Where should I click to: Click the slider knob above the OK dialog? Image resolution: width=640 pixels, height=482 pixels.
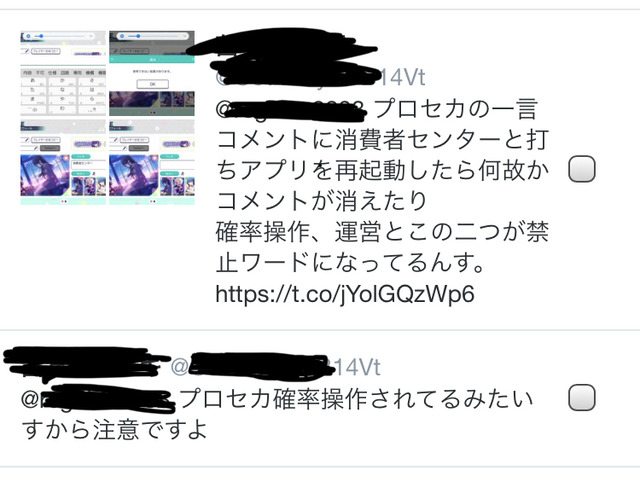point(138,36)
